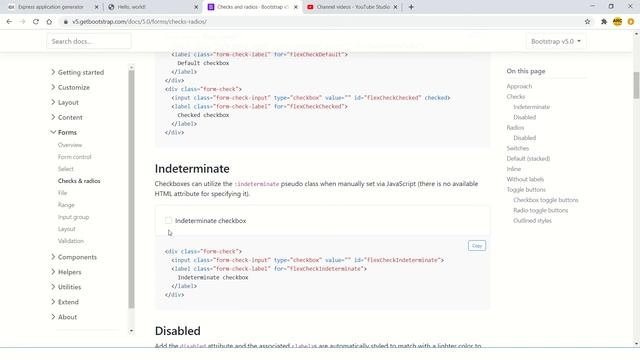Image resolution: width=640 pixels, height=360 pixels.
Task: Click the sidebar scrollbar down arrow
Action: 131,331
